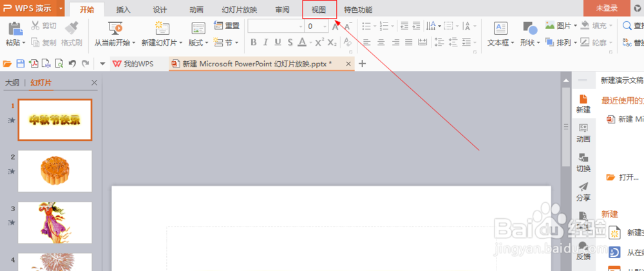Select the 格式刷 format painter
The height and width of the screenshot is (271, 644).
71,33
